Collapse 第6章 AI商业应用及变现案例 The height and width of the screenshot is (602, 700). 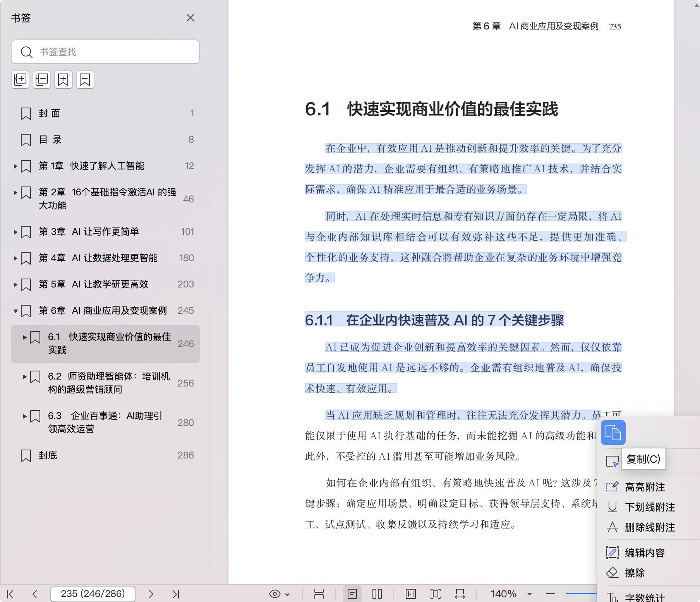tap(15, 311)
